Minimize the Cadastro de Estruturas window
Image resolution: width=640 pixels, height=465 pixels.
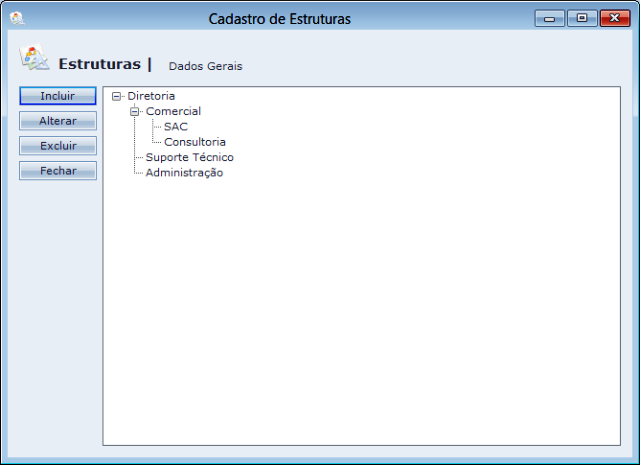pyautogui.click(x=549, y=19)
